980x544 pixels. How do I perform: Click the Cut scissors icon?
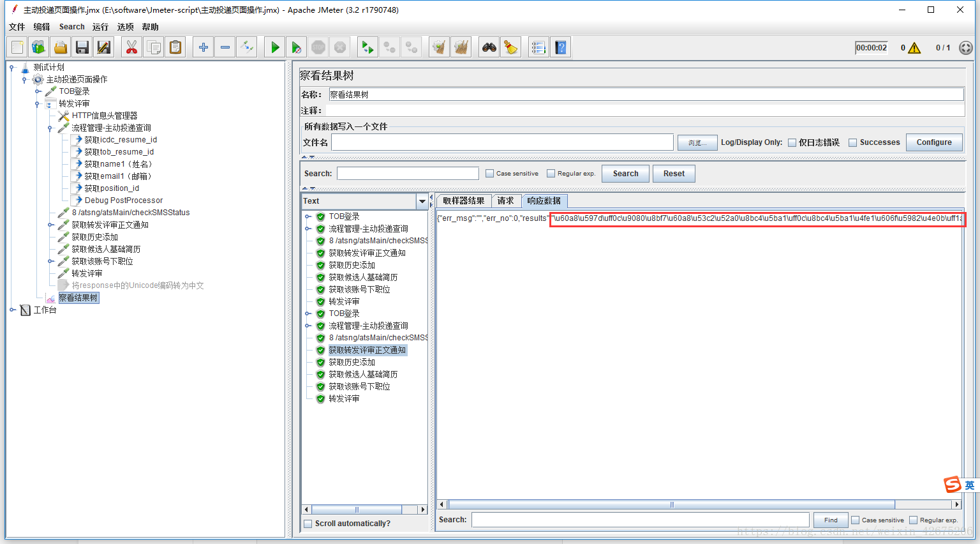[x=132, y=47]
